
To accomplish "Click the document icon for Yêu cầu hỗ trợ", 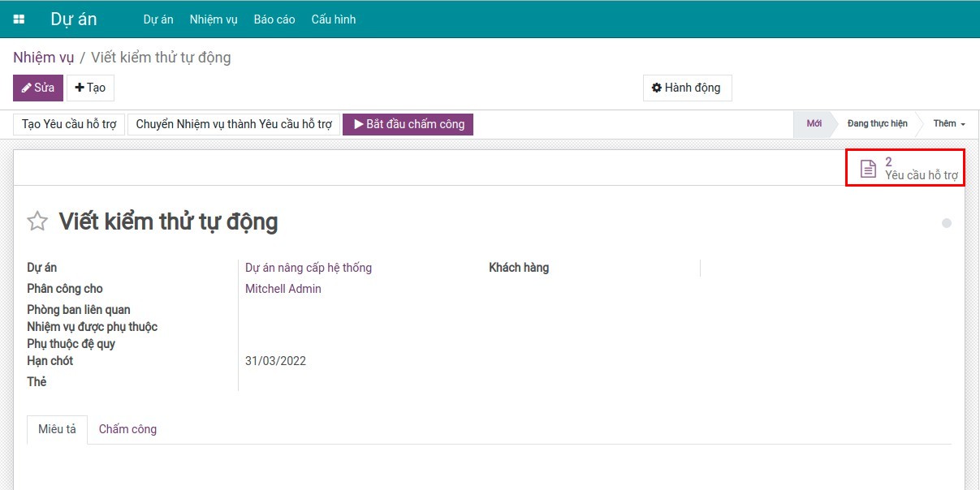I will pos(868,169).
